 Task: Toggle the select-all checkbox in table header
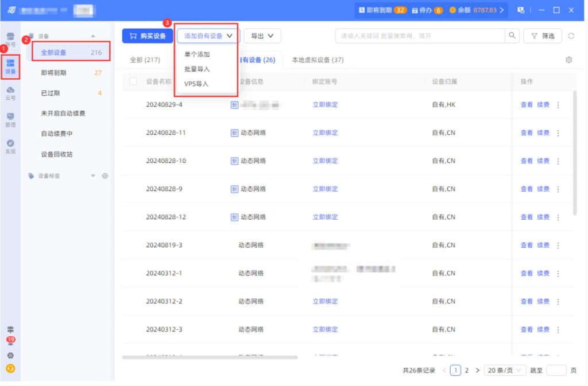click(133, 81)
